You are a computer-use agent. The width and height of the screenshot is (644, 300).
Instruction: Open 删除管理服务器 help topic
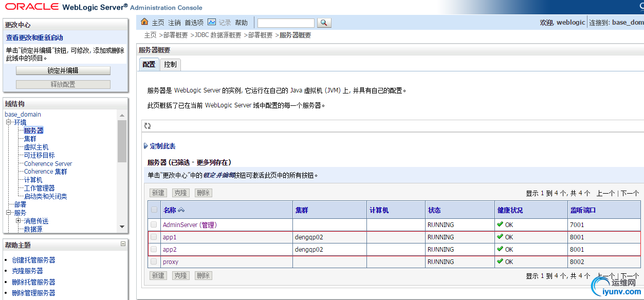(x=33, y=293)
